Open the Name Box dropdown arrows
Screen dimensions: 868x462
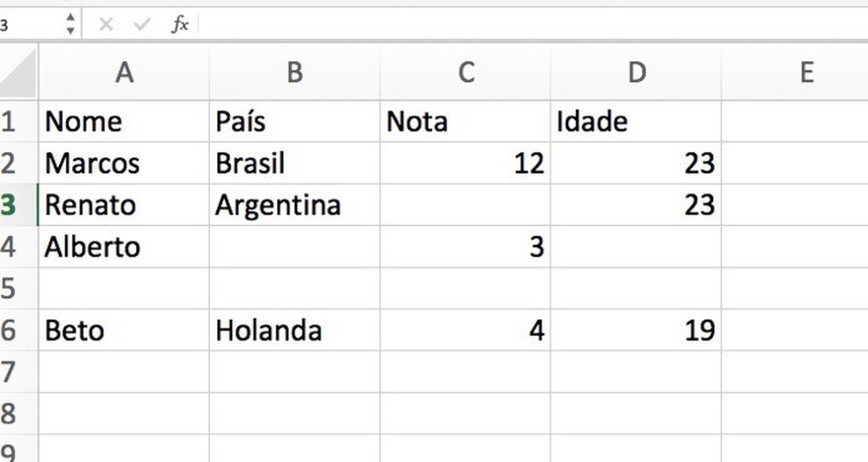click(71, 25)
